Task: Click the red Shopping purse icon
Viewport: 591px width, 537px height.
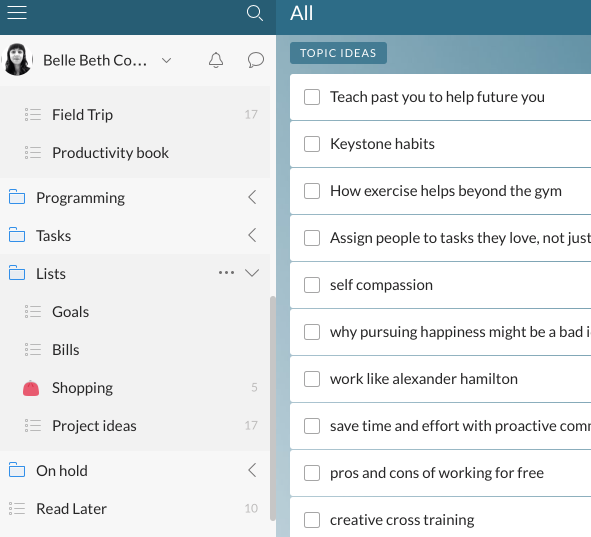Action: tap(31, 388)
